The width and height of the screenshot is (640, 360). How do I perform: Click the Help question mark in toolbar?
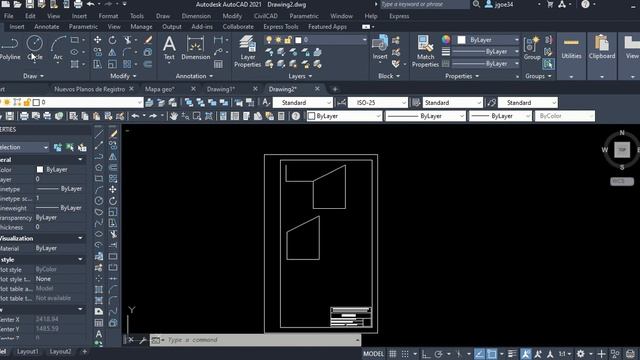point(296,116)
